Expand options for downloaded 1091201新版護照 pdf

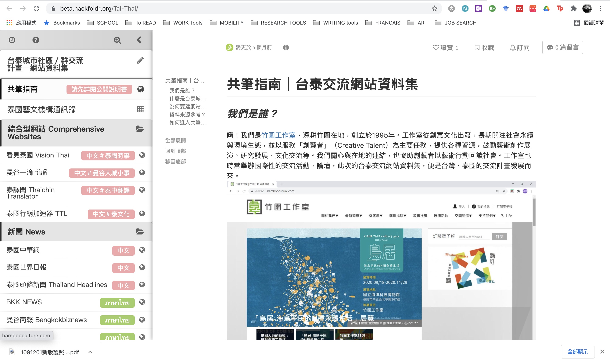tap(90, 352)
